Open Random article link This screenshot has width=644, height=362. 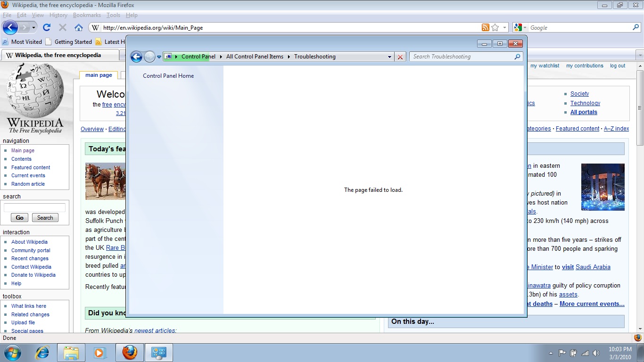pos(28,184)
